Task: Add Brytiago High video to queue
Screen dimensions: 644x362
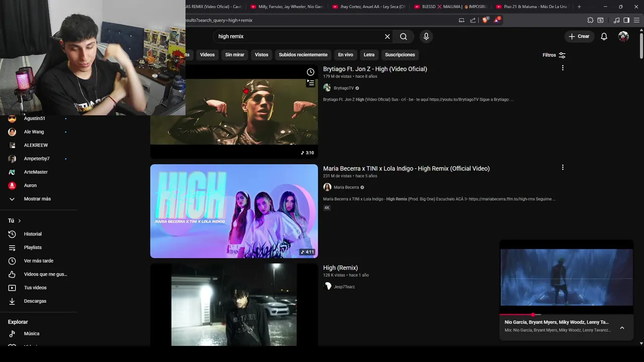Action: click(x=310, y=83)
